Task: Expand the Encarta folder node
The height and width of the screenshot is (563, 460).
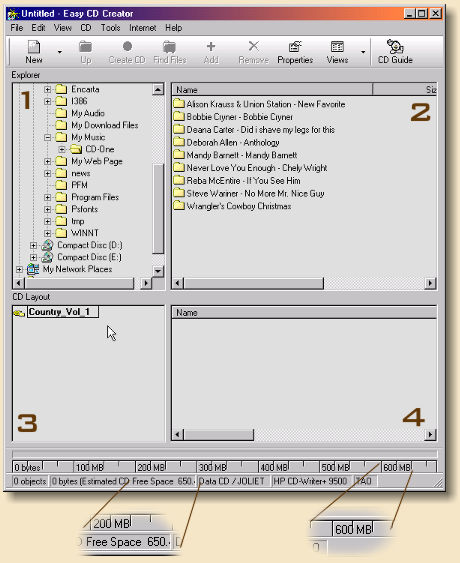Action: coord(47,89)
